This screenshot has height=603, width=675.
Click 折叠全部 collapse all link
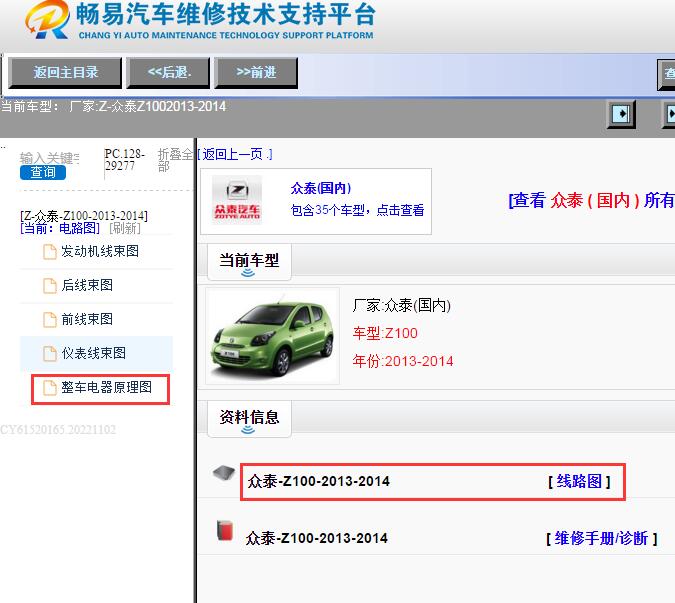[x=176, y=160]
